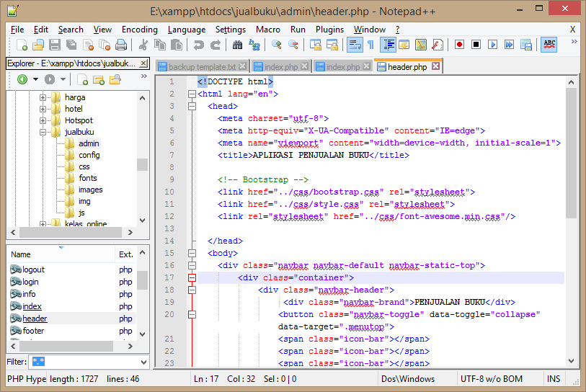586x392 pixels.
Task: Click the Zoom In magnifier icon
Action: tap(277, 45)
